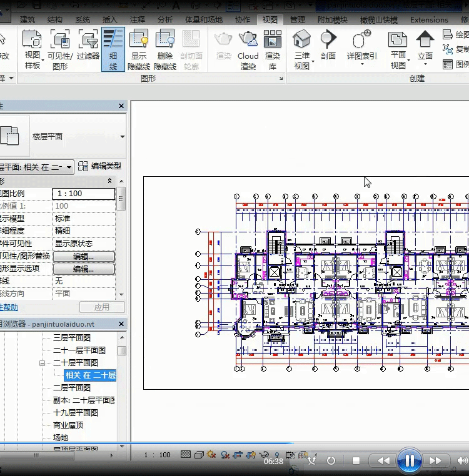Open the 注释 (Annotate) ribbon tab
This screenshot has width=469, height=476.
coord(138,20)
